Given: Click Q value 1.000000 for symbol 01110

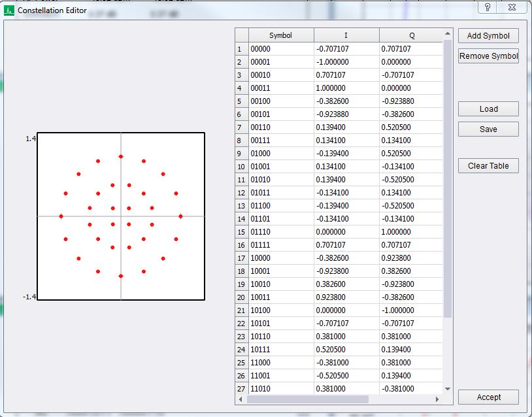Looking at the screenshot, I should 411,232.
